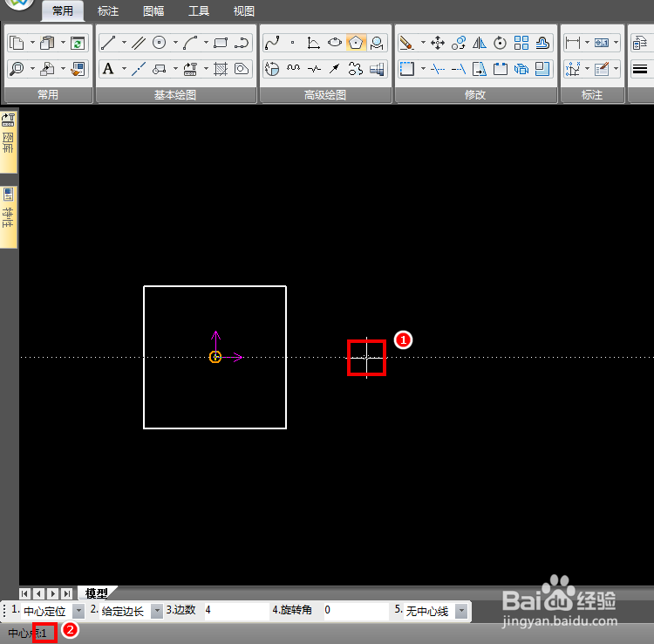
Task: Select the Text (A) tool
Action: [x=108, y=68]
